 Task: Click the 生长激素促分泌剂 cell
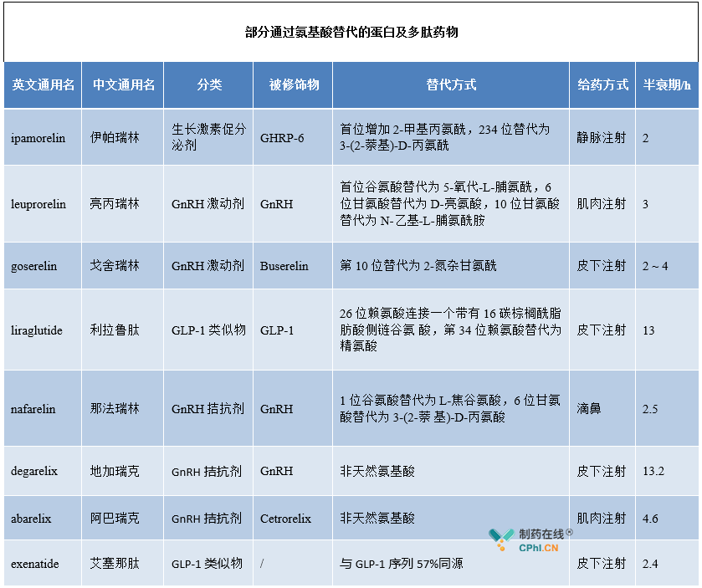[208, 137]
